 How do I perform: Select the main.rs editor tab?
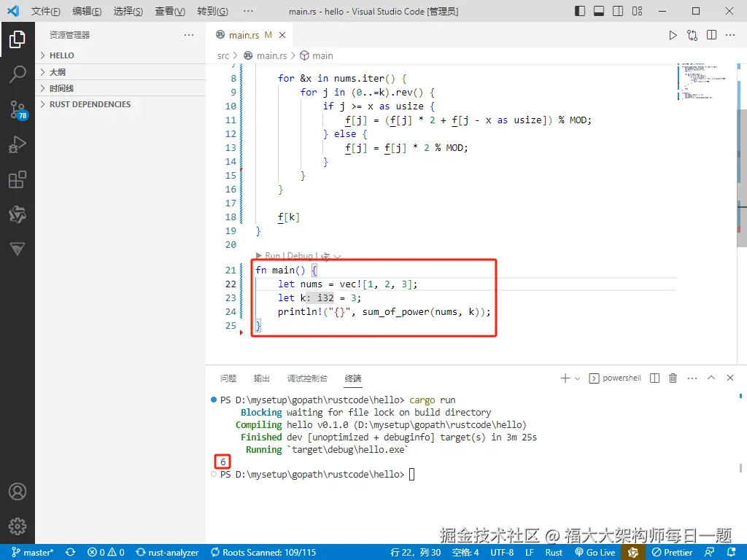pos(250,35)
